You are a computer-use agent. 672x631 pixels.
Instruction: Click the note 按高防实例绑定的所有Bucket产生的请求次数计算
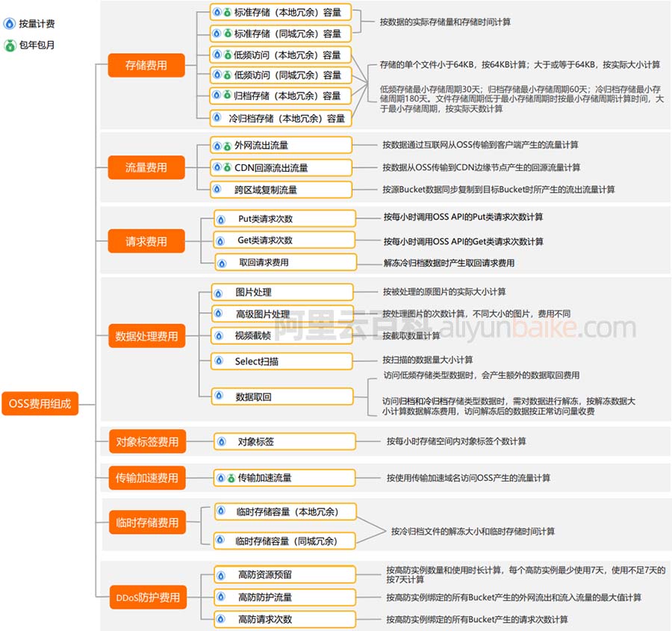(x=477, y=620)
